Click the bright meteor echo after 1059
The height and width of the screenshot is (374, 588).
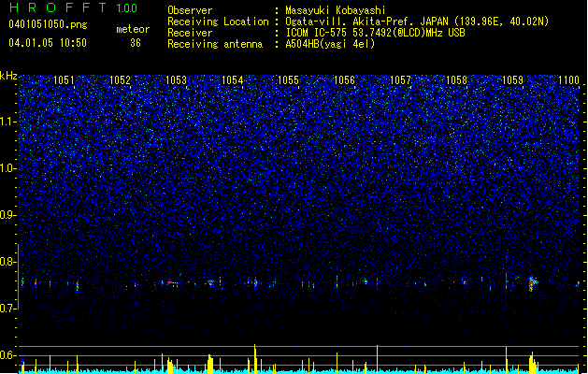point(533,283)
